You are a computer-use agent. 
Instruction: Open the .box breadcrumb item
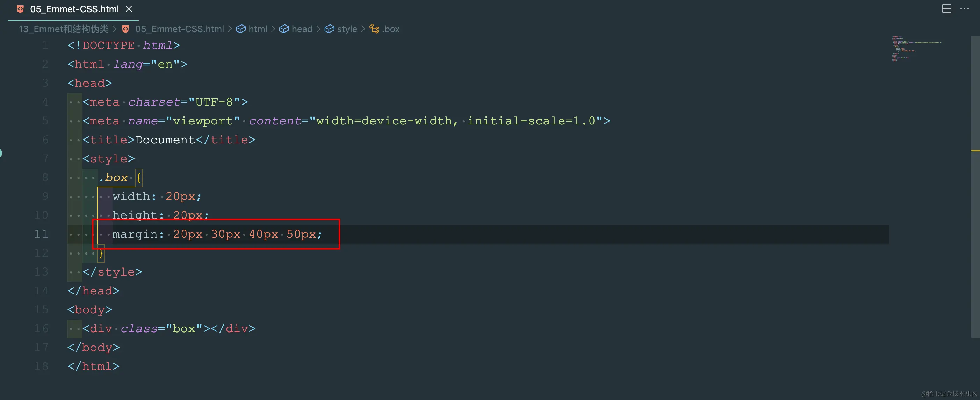tap(391, 29)
